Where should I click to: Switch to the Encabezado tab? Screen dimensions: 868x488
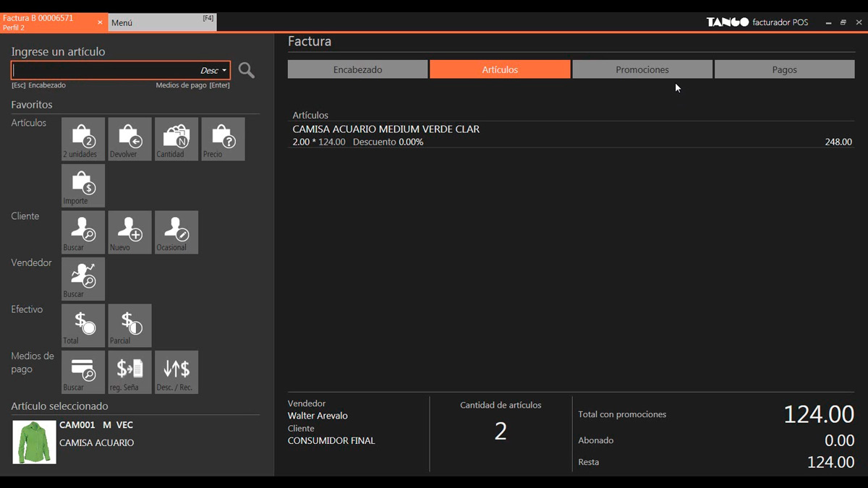pos(357,69)
